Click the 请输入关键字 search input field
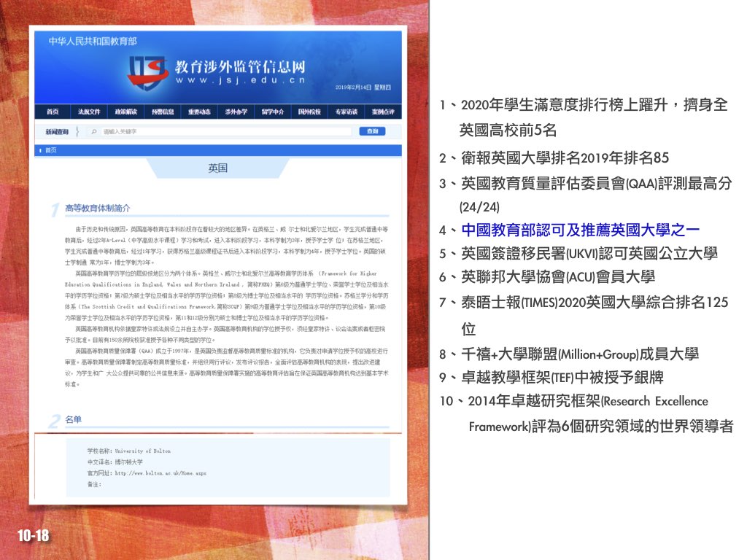Image resolution: width=747 pixels, height=560 pixels. [x=219, y=131]
